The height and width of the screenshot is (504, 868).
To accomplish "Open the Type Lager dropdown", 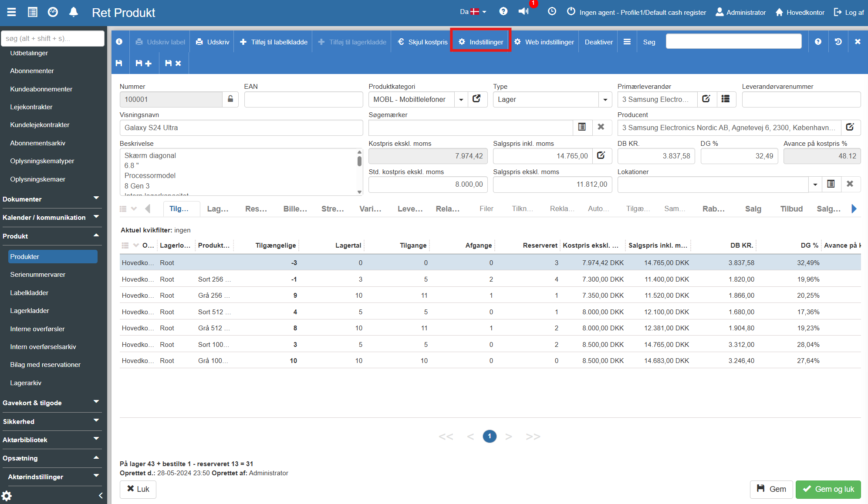I will [605, 100].
